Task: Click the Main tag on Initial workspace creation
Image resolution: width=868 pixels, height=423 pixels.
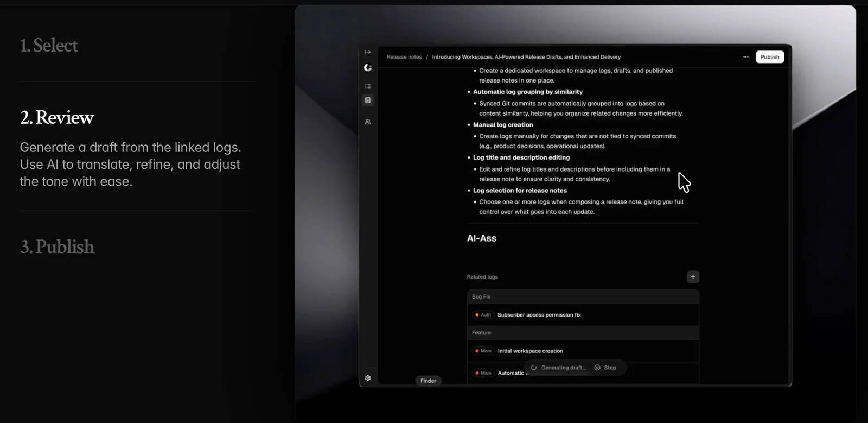Action: (x=483, y=351)
